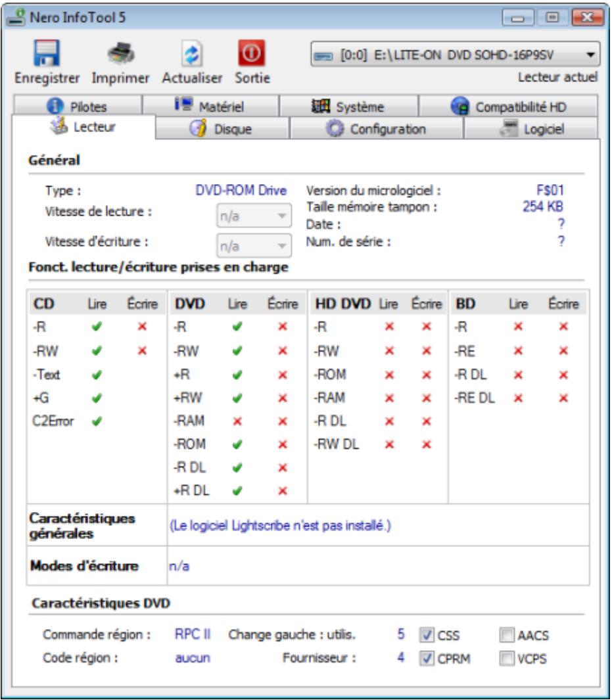Open the LITE-ON DVD drive selector dropdown
This screenshot has width=612, height=700.
click(x=456, y=55)
